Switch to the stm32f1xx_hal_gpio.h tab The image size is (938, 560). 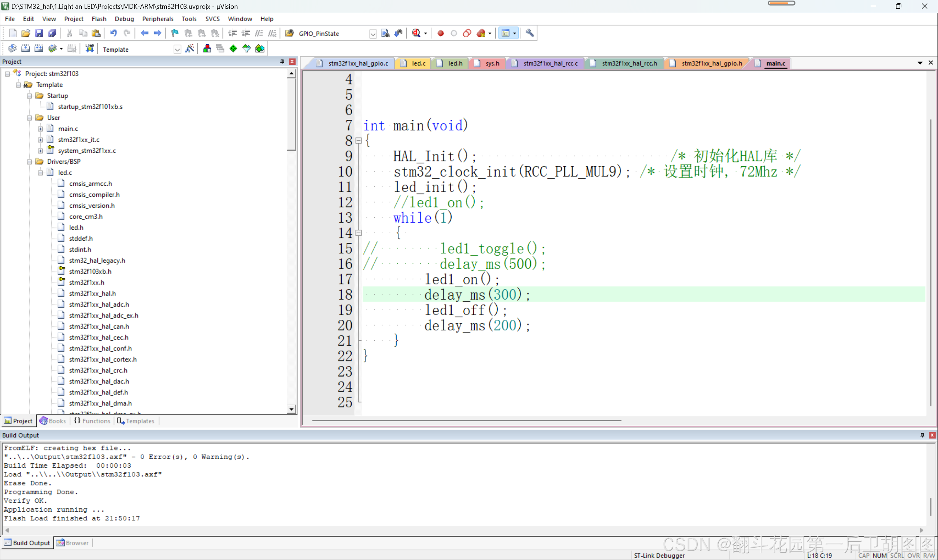707,63
